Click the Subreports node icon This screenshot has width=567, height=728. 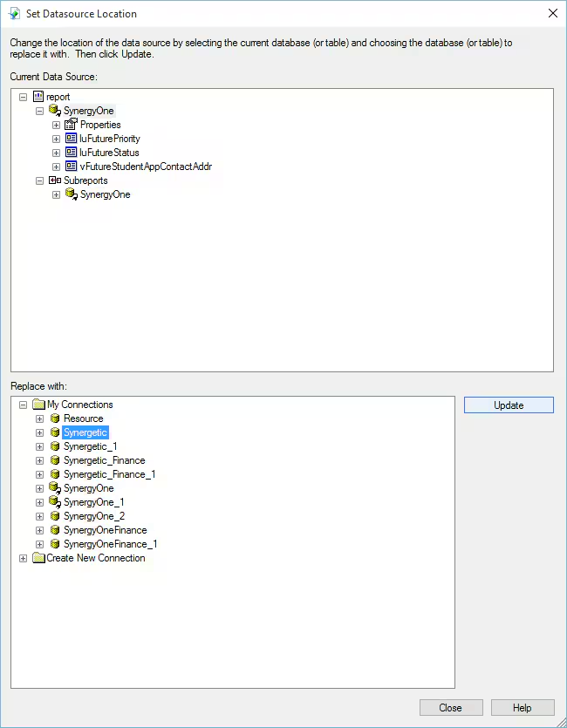[55, 180]
